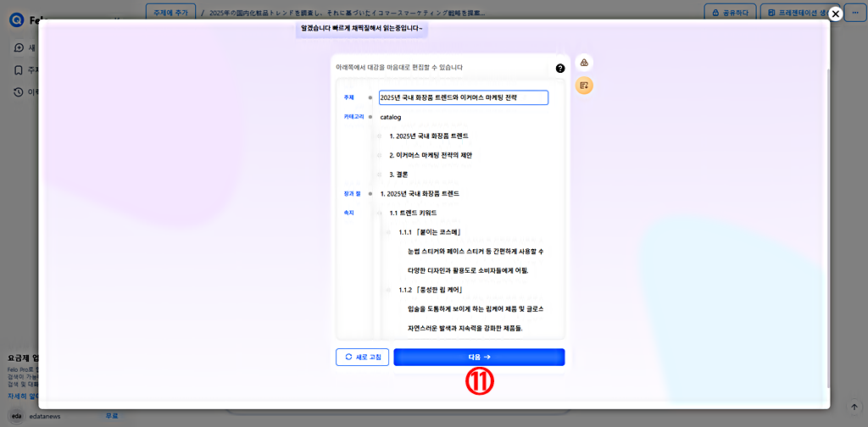Click the edatanews username
Screen dimensions: 868x427
point(44,417)
